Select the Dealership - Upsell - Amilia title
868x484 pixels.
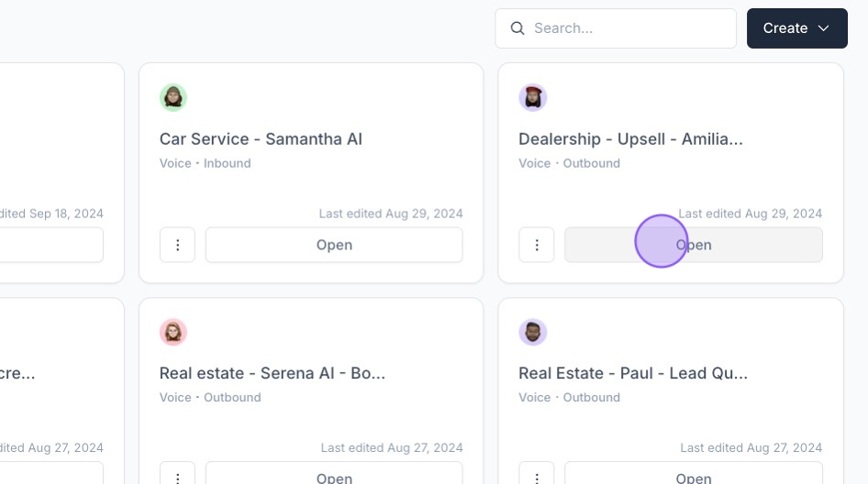coord(630,139)
